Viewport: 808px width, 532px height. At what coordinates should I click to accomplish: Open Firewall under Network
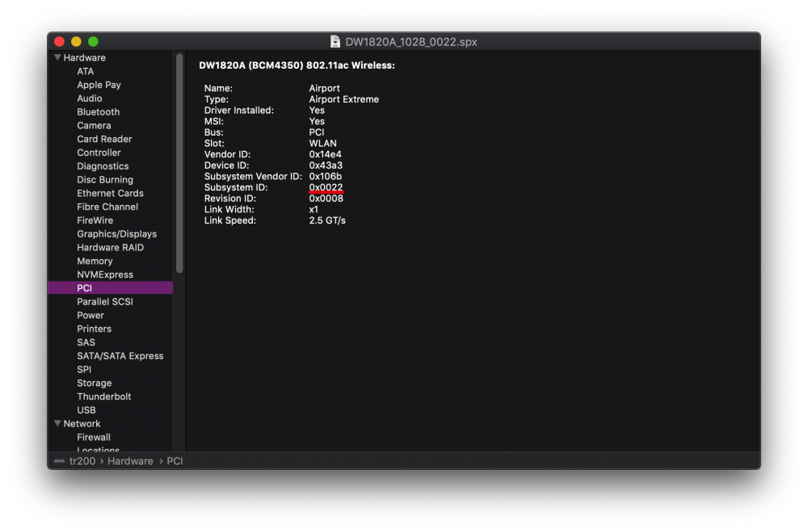[94, 437]
